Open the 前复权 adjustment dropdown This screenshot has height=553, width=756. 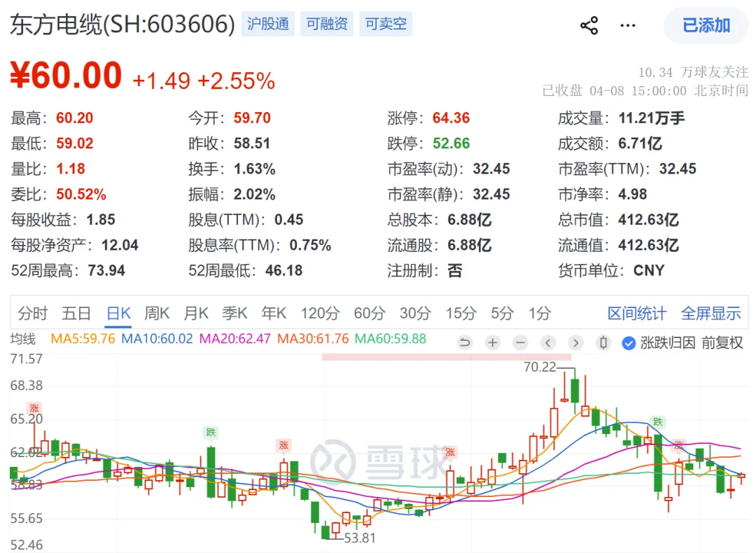point(722,343)
